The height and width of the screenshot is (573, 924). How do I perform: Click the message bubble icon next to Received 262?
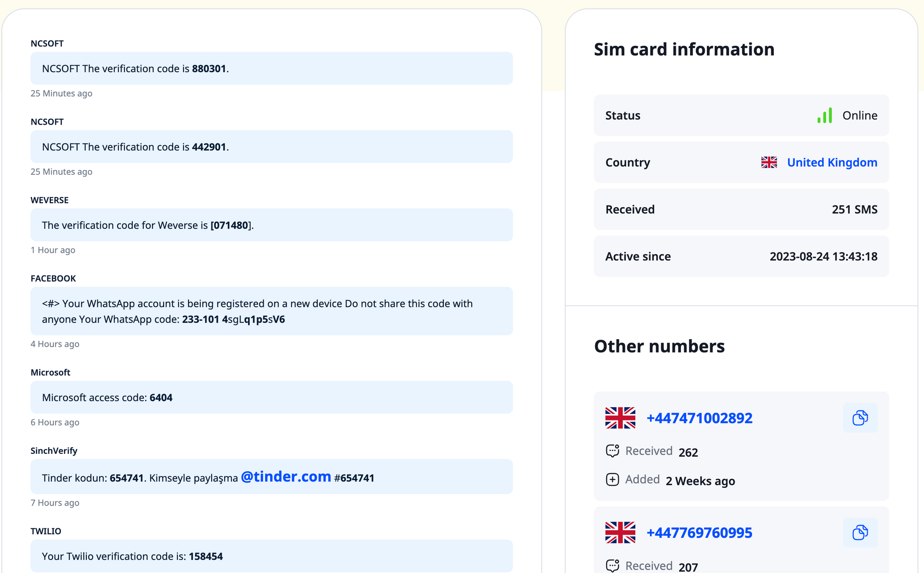pos(613,451)
